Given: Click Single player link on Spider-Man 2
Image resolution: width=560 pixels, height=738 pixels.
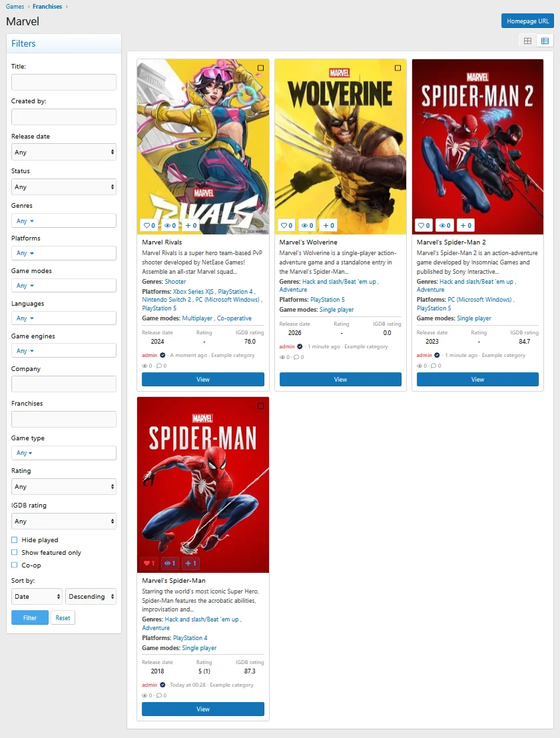Looking at the screenshot, I should point(474,318).
